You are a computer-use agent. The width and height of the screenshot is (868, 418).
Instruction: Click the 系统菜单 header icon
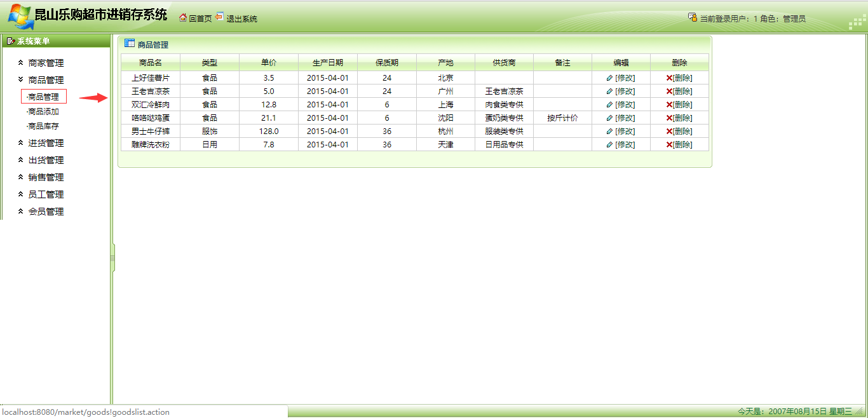(10, 41)
